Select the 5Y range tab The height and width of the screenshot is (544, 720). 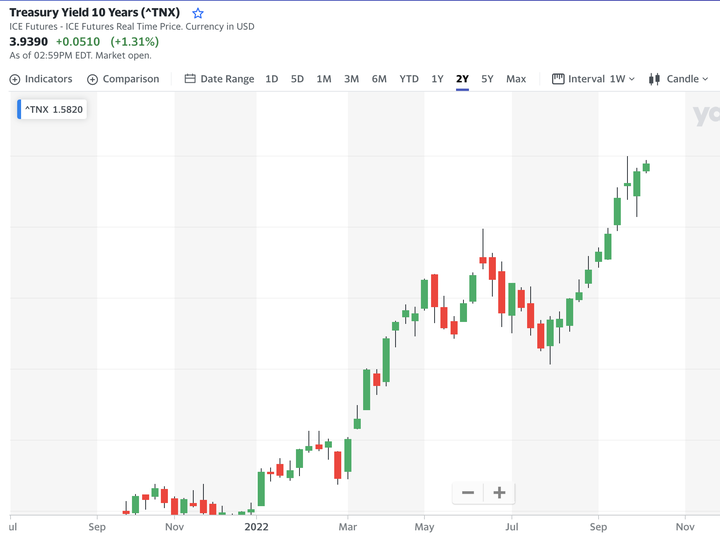[x=487, y=79]
